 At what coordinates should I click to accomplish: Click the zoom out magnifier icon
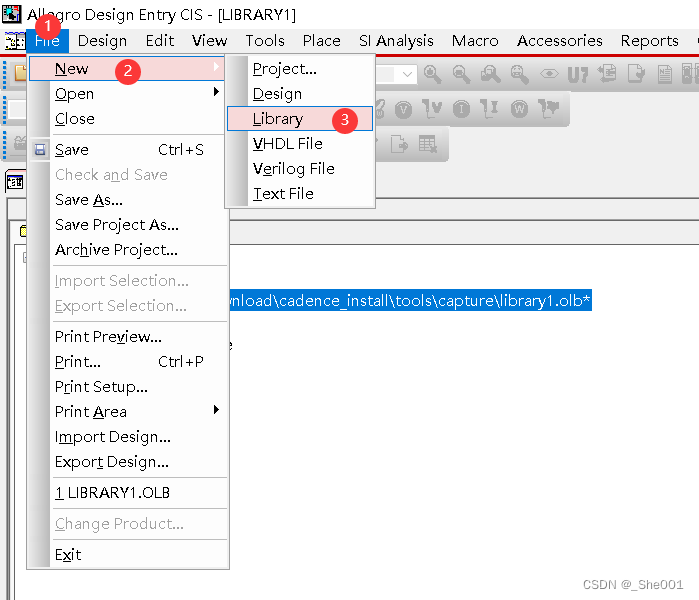(461, 74)
